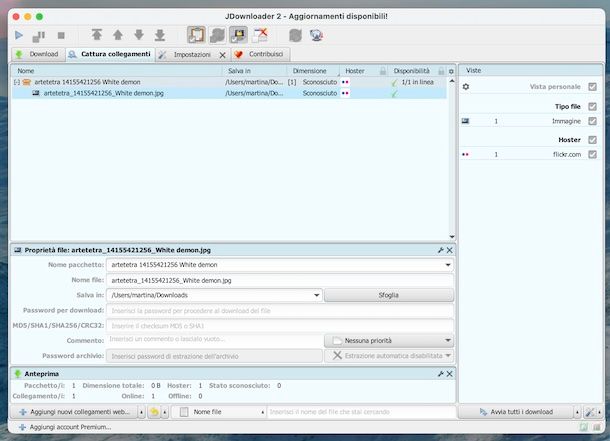
Task: Click the yellow restore links icon button
Action: tap(154, 412)
